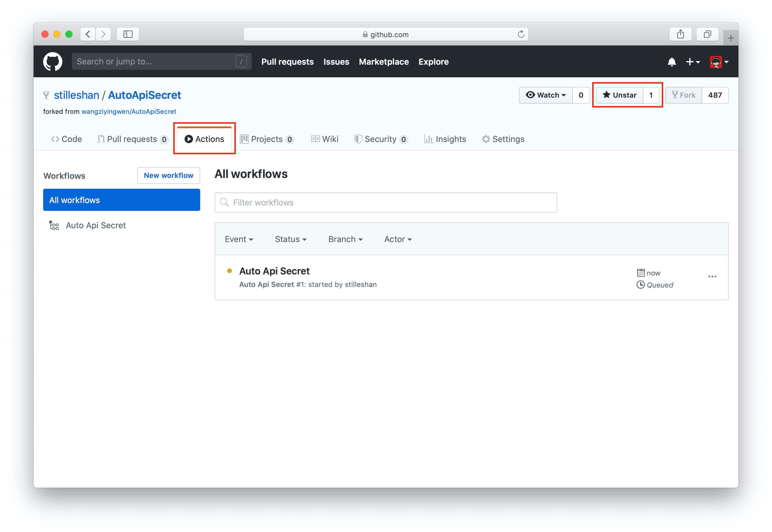Open the Settings tab

coord(503,139)
